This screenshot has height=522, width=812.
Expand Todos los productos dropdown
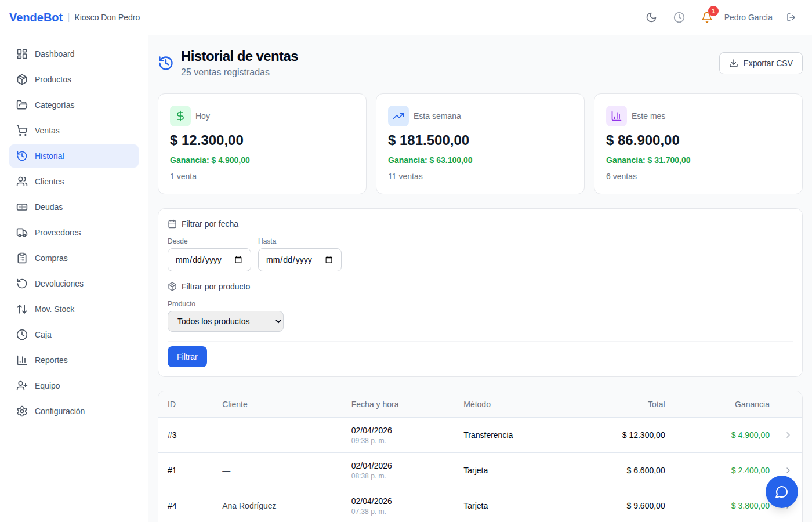pos(226,321)
